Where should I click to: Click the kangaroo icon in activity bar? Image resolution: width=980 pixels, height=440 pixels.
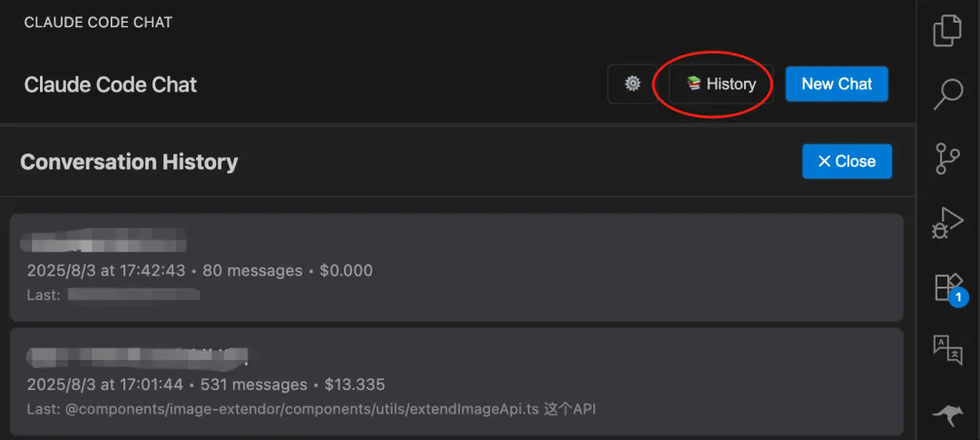947,415
